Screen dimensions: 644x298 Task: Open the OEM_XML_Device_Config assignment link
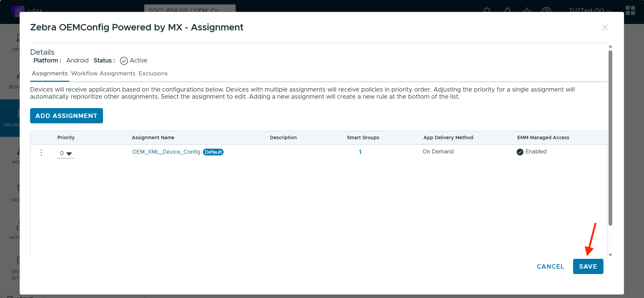tap(166, 152)
